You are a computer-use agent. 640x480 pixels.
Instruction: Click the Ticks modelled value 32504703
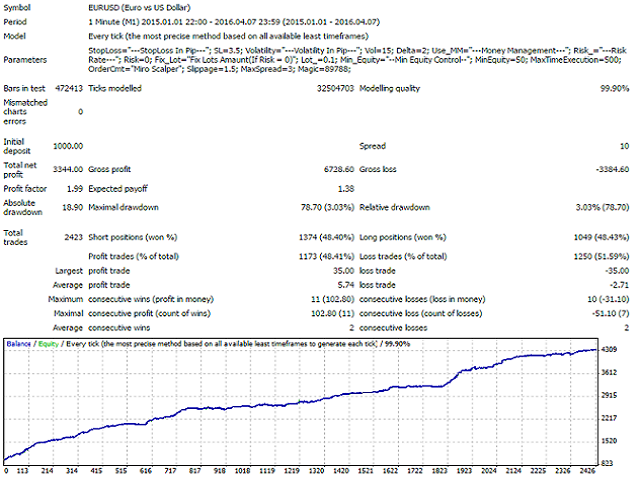tap(335, 89)
